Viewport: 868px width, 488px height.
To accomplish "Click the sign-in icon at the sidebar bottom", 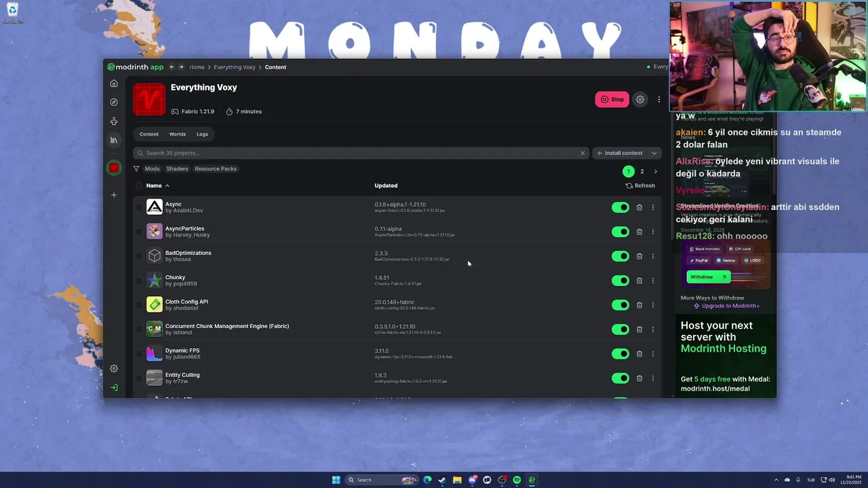I will tap(114, 388).
